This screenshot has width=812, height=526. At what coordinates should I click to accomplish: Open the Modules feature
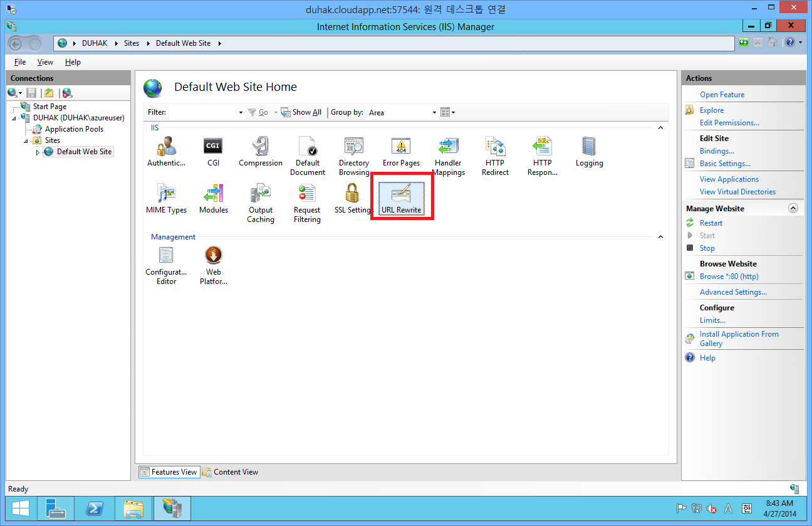[x=213, y=199]
